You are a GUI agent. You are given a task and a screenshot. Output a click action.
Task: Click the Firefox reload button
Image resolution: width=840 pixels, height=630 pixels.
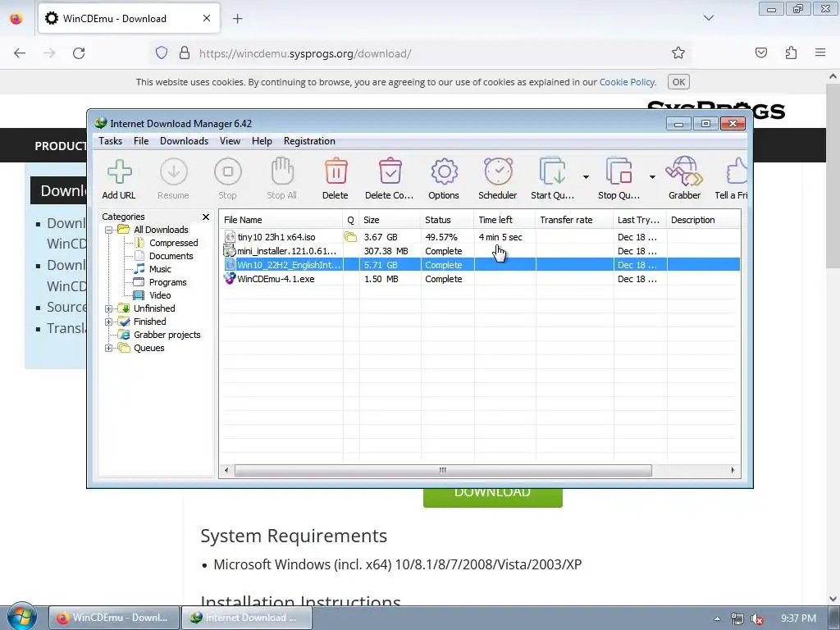point(79,53)
